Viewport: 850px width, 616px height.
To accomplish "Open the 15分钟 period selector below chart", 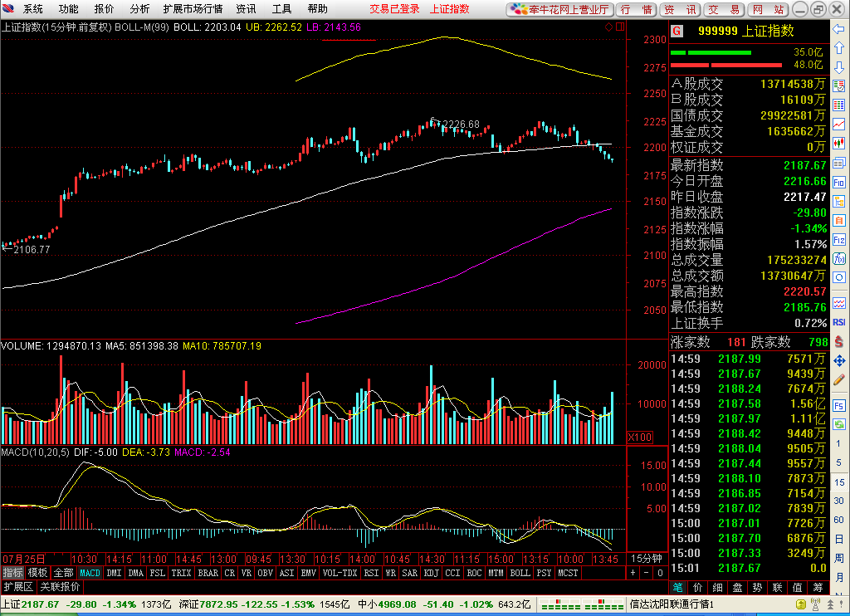I will pos(647,559).
